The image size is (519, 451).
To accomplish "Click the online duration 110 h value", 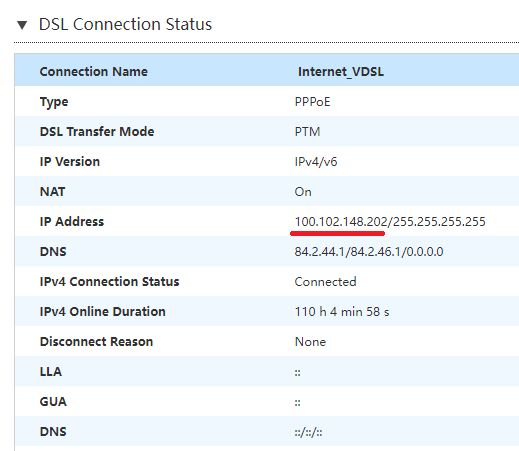I will pyautogui.click(x=342, y=312).
